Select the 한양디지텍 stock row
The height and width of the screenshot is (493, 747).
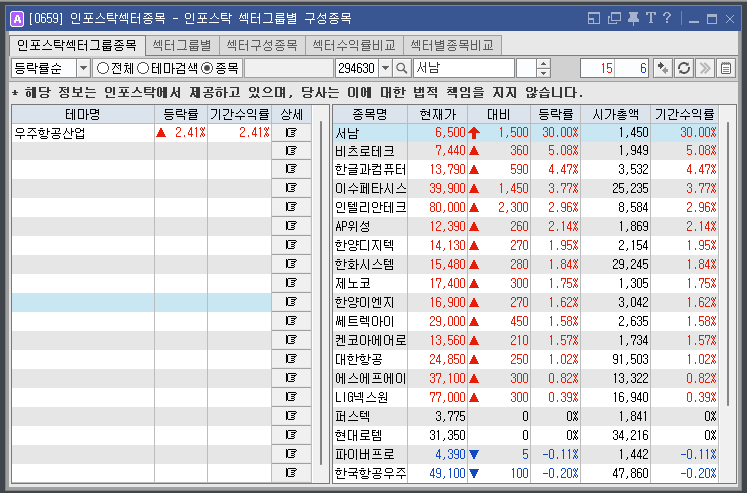click(x=525, y=245)
